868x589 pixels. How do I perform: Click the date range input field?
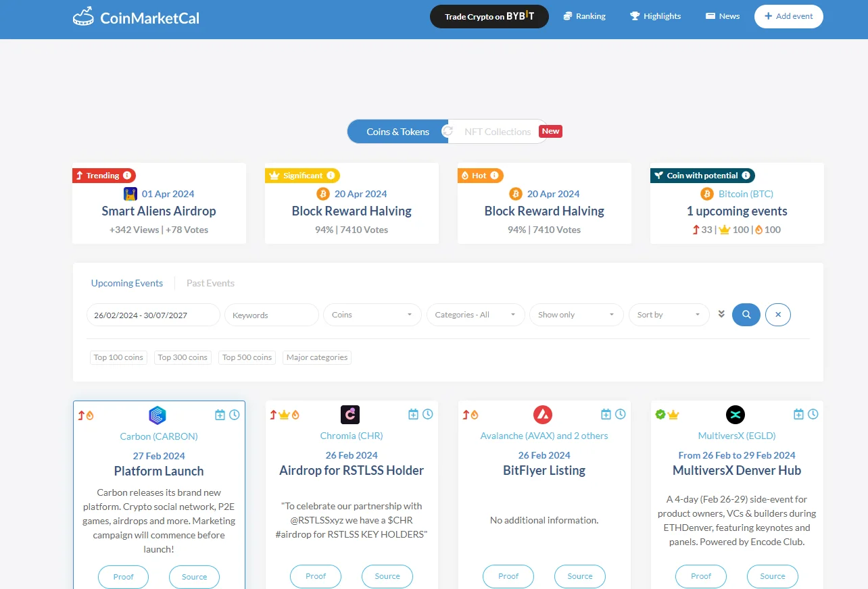tap(153, 315)
